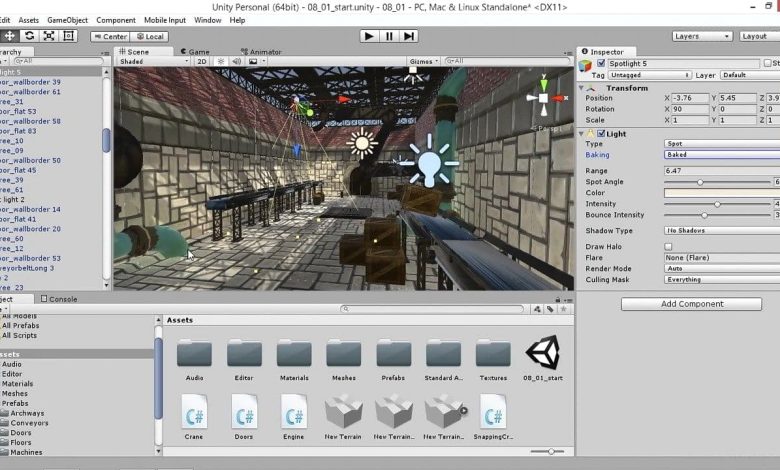The image size is (780, 470).
Task: Click the light Color swatch
Action: pos(722,192)
